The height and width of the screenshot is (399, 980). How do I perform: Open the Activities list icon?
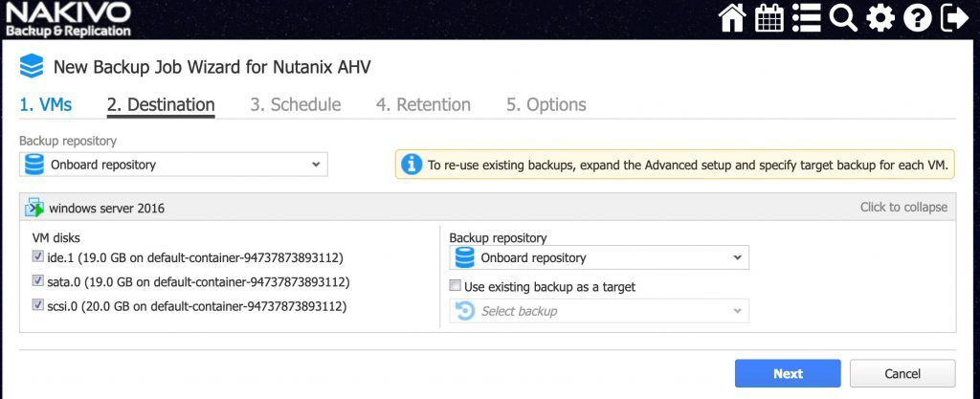click(806, 17)
